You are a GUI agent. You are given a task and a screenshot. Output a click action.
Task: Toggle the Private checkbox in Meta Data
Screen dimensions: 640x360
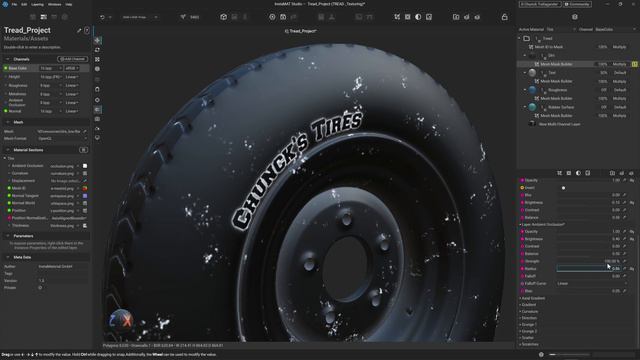point(40,288)
